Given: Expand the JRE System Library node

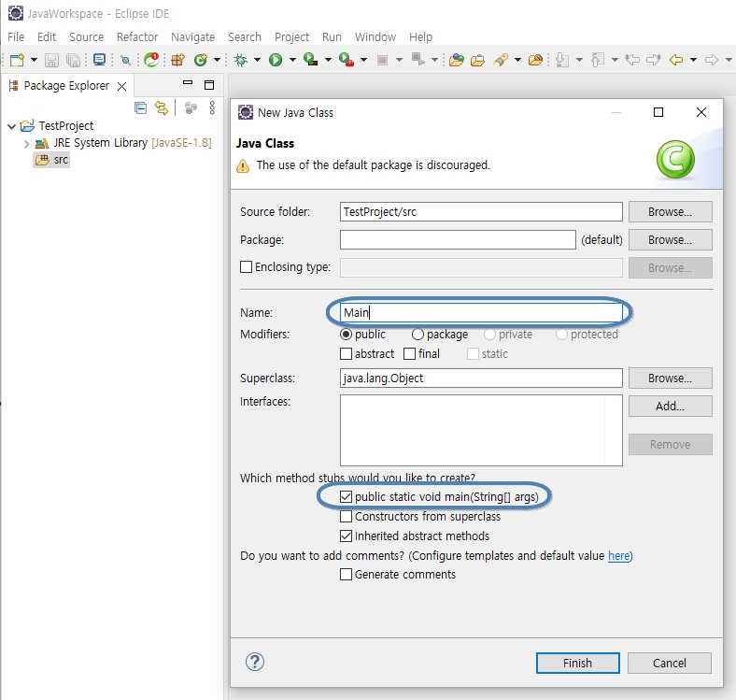Looking at the screenshot, I should (x=27, y=144).
